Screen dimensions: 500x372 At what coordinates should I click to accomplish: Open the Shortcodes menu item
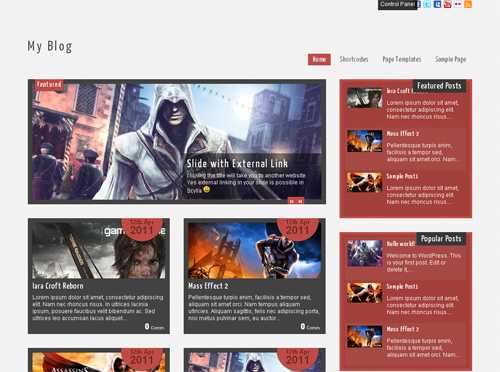(354, 59)
